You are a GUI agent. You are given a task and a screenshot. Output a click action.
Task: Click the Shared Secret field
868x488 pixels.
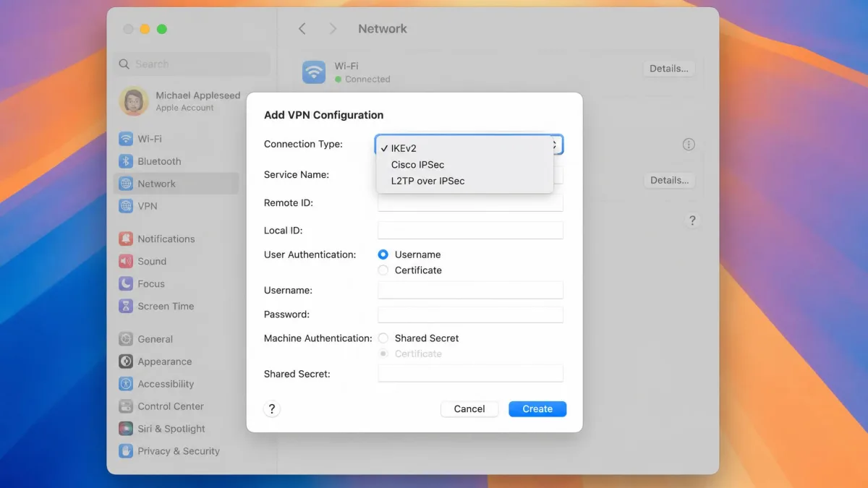coord(470,374)
